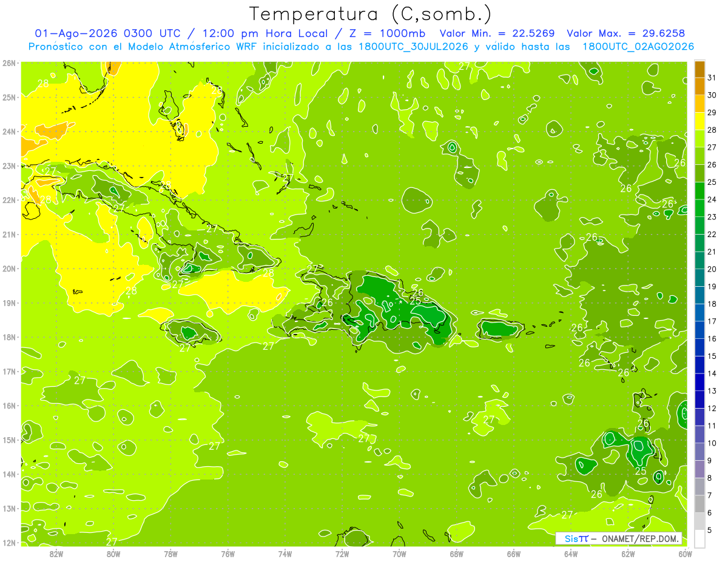Viewport: 728px width, 562px height.
Task: Pick the yellow scale swatch between 28 and 29
Action: point(699,121)
